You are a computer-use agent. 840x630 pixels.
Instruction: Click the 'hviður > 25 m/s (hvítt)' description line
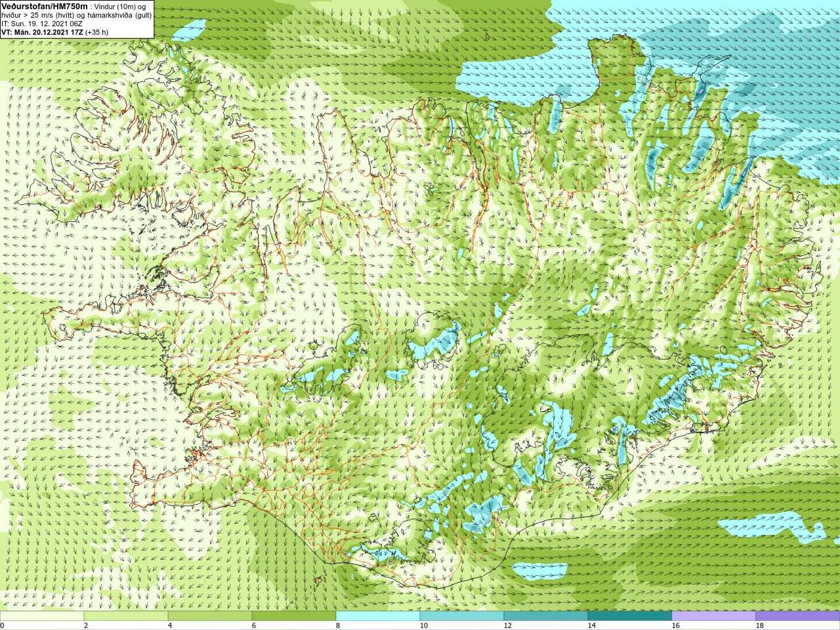coord(77,14)
